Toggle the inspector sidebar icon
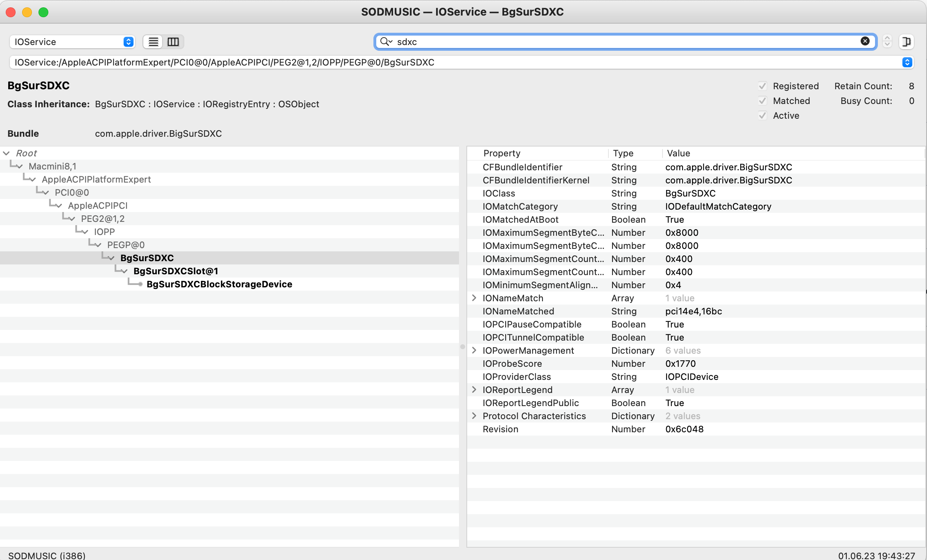This screenshot has width=927, height=560. point(907,42)
